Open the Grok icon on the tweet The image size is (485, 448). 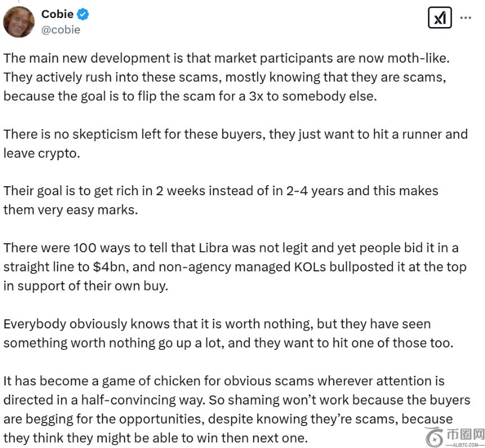[x=439, y=18]
